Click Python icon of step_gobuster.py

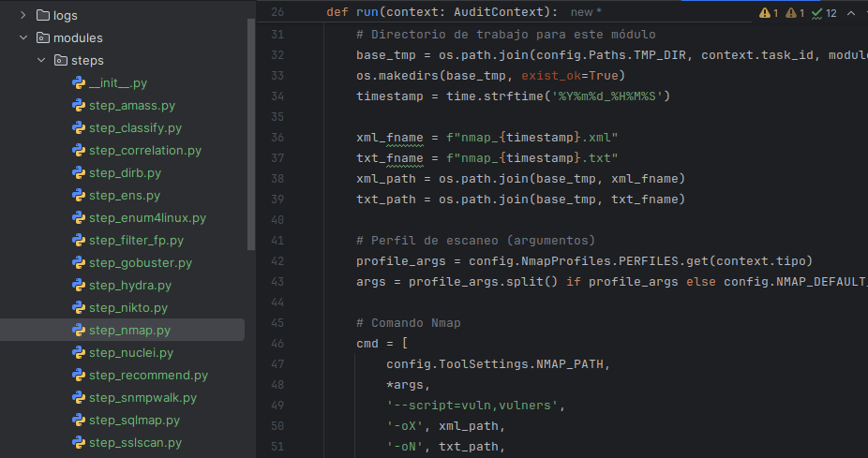(79, 263)
